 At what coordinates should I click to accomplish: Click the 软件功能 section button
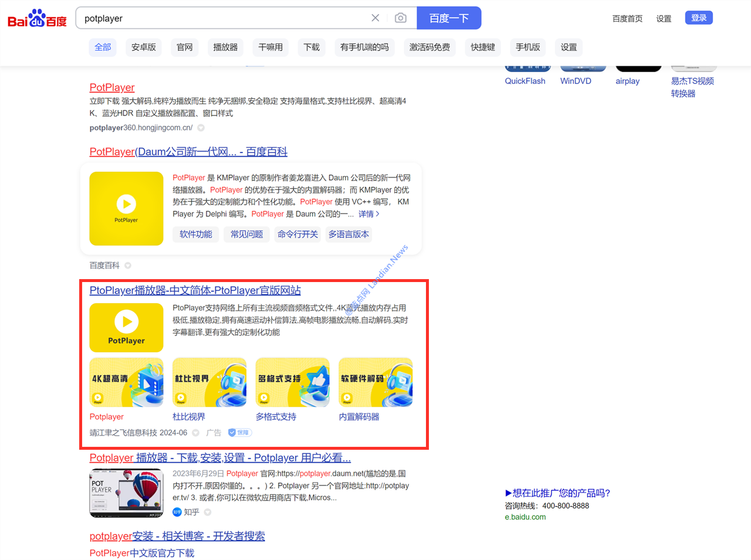(196, 234)
